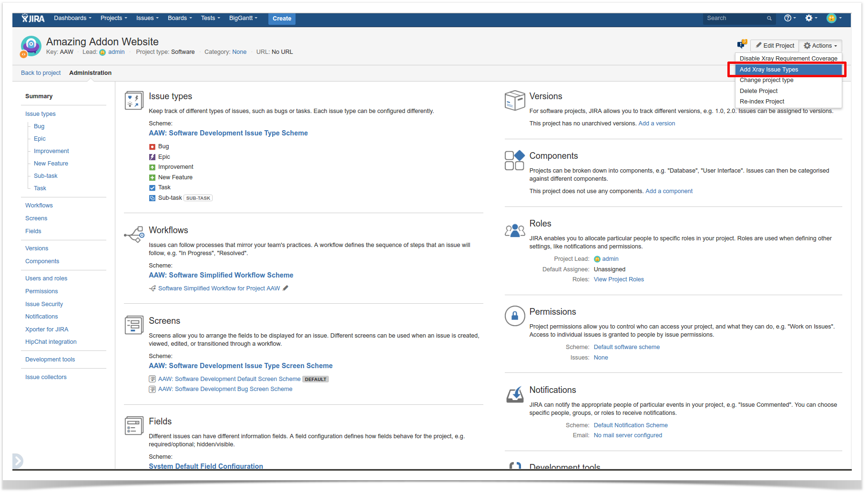Click the Notifications inbox icon
Viewport: 868px width, 494px height.
point(515,394)
